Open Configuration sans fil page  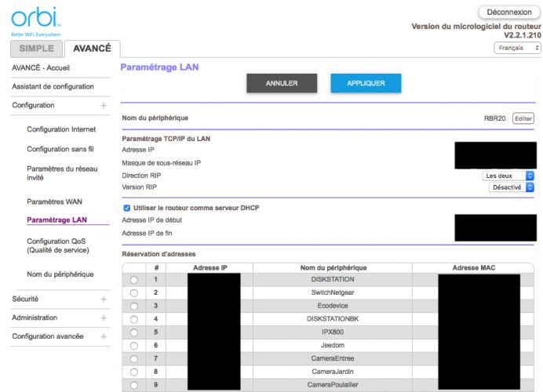pos(60,149)
